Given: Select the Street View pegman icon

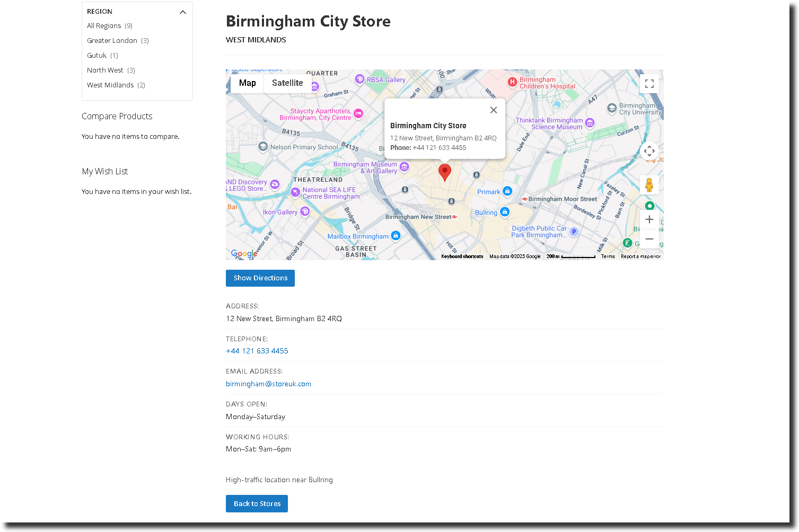Looking at the screenshot, I should pos(649,185).
